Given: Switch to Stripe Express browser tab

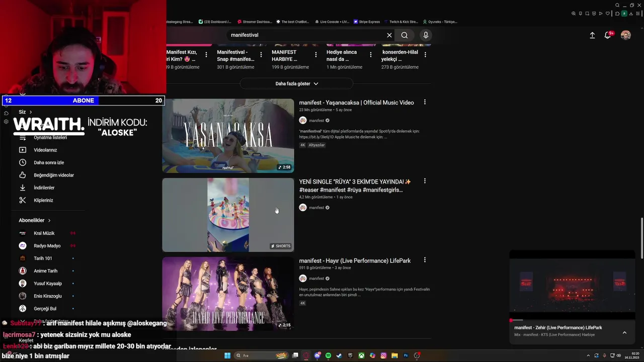Looking at the screenshot, I should tap(367, 22).
